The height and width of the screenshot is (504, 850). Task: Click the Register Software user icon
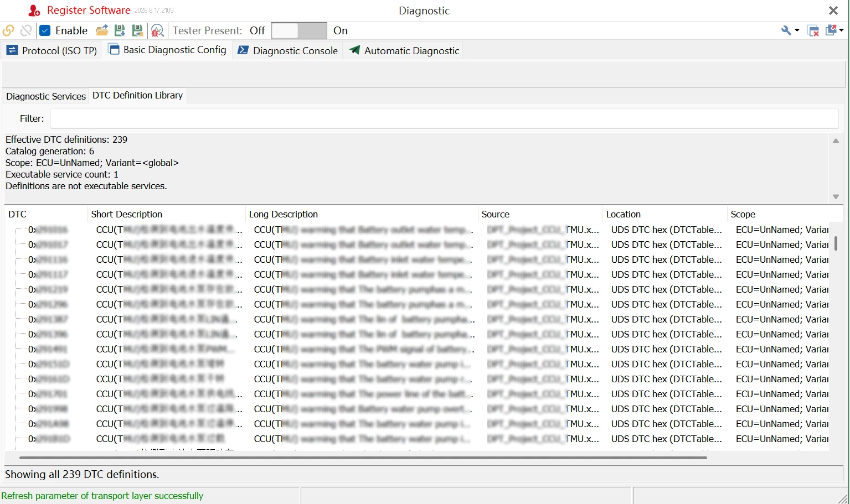click(34, 11)
